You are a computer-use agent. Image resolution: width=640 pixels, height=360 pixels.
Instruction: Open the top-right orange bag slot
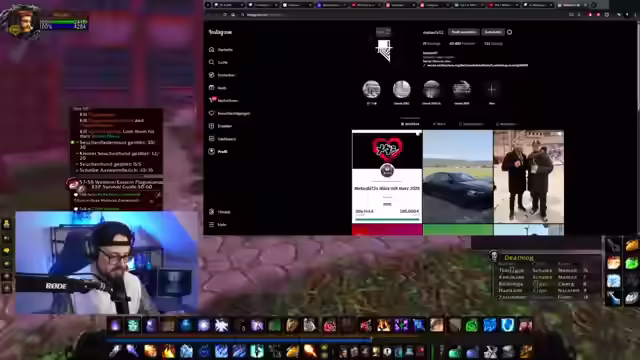point(631,245)
